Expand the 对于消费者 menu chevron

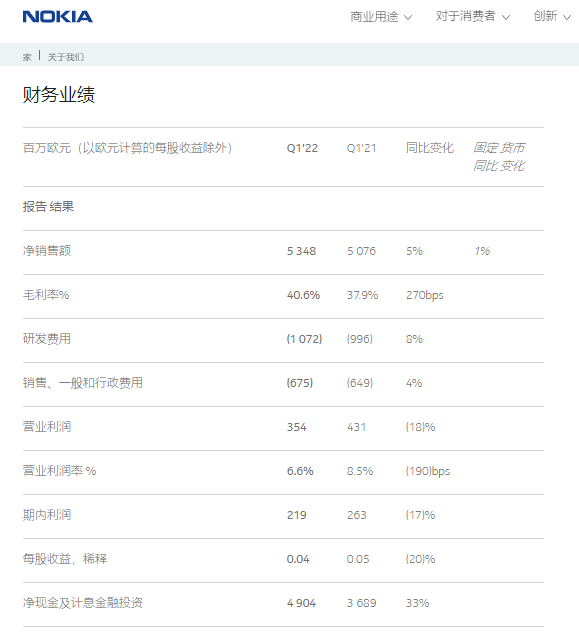[506, 17]
